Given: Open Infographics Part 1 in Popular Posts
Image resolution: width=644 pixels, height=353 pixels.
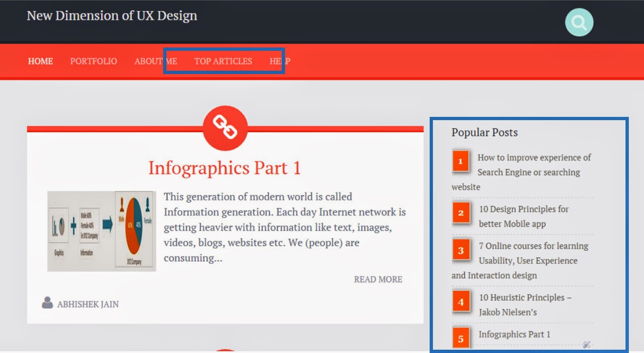Looking at the screenshot, I should (514, 334).
